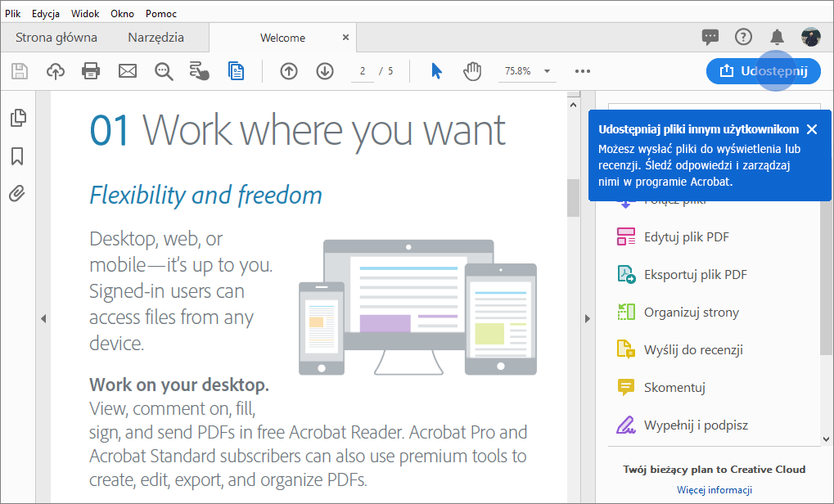Select the Welcome document tab
The width and height of the screenshot is (834, 504).
(x=282, y=38)
